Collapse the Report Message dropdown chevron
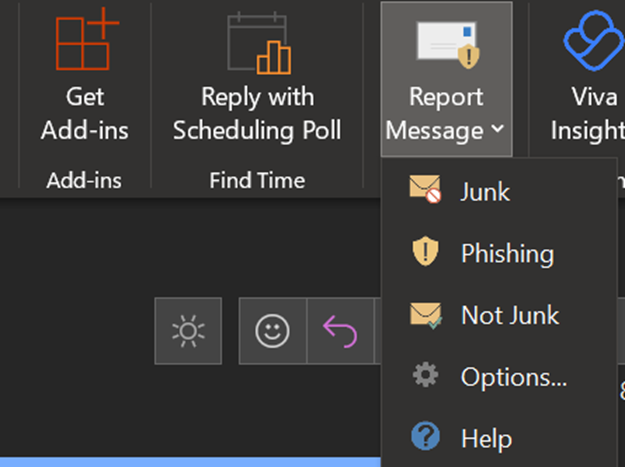The height and width of the screenshot is (467, 625). 497,128
